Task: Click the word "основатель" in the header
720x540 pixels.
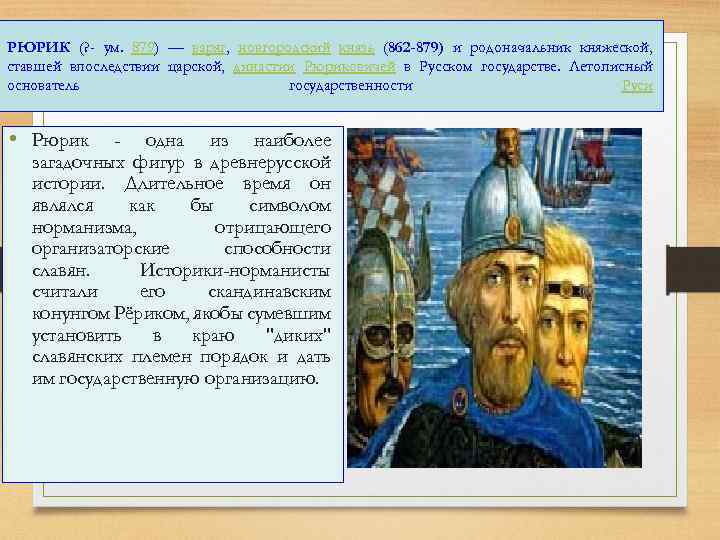Action: click(x=44, y=86)
